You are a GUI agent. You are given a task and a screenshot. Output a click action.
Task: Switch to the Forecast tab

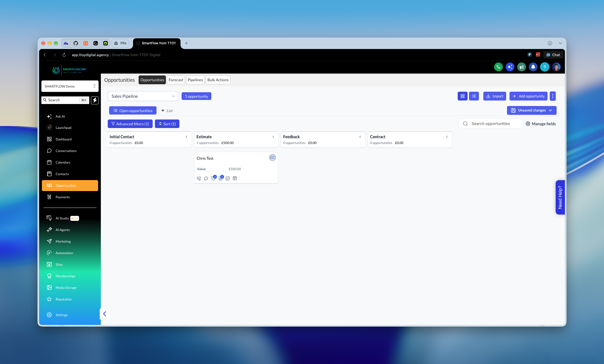point(176,80)
